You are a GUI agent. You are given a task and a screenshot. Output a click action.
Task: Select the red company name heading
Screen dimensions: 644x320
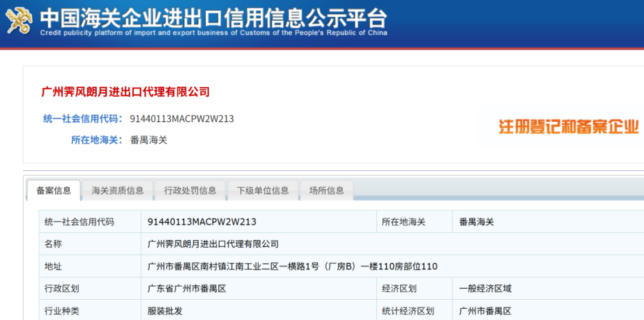click(x=126, y=92)
